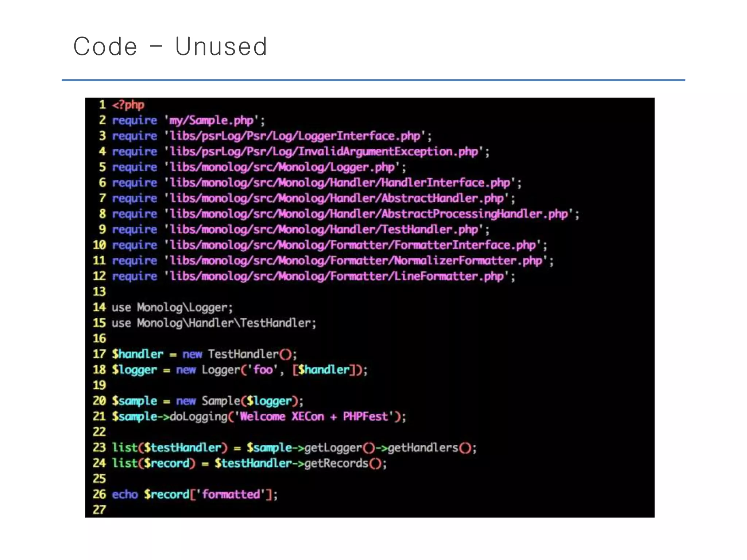Click the FormatterInterface.php path on line 10
This screenshot has width=747, height=560.
point(353,245)
